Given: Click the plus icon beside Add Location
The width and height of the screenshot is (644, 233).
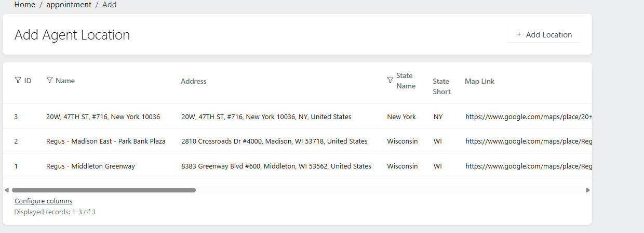Looking at the screenshot, I should click(x=519, y=35).
